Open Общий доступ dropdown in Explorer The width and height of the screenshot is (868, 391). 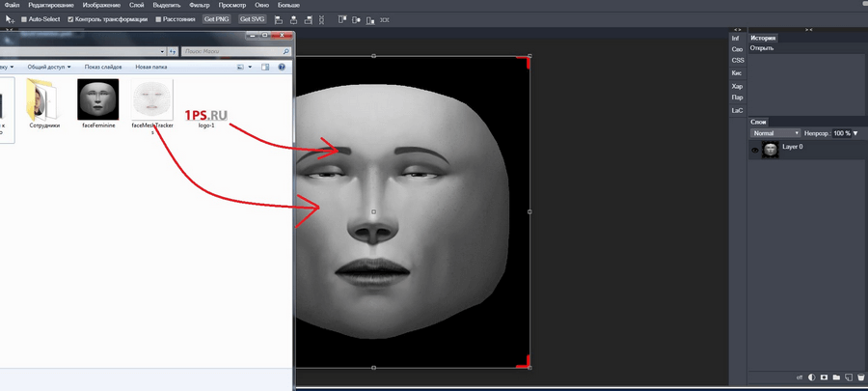coord(49,67)
